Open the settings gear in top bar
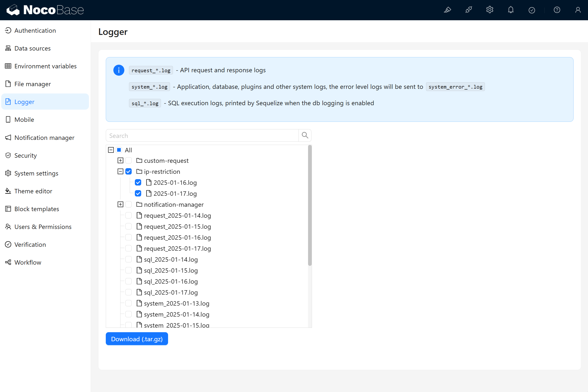Viewport: 588px width, 392px height. tap(490, 10)
